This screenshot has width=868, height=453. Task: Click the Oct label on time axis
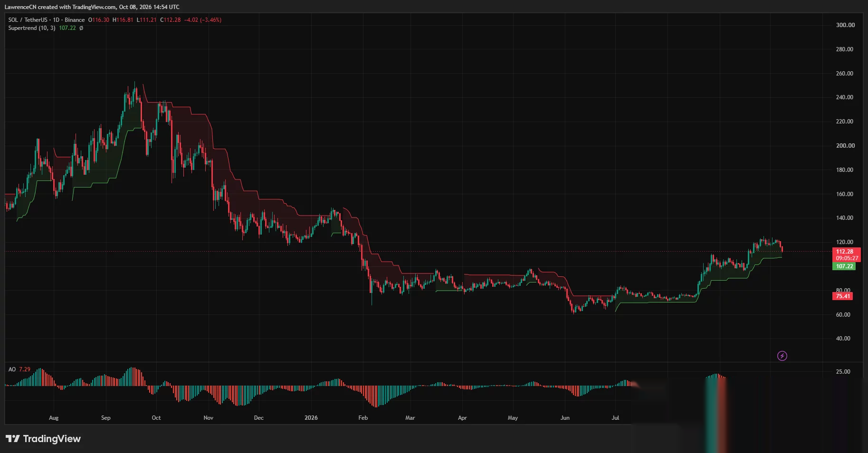pyautogui.click(x=156, y=418)
